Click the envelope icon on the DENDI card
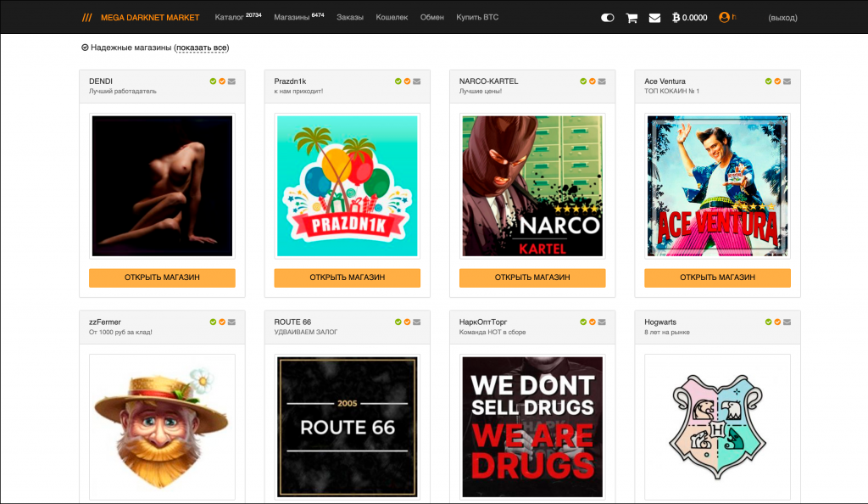The width and height of the screenshot is (868, 504). tap(231, 81)
